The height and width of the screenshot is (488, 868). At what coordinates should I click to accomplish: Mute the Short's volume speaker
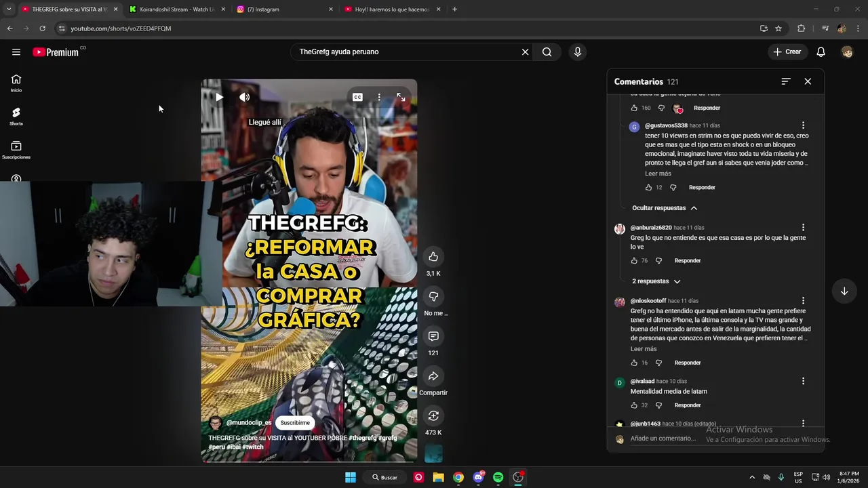tap(245, 97)
